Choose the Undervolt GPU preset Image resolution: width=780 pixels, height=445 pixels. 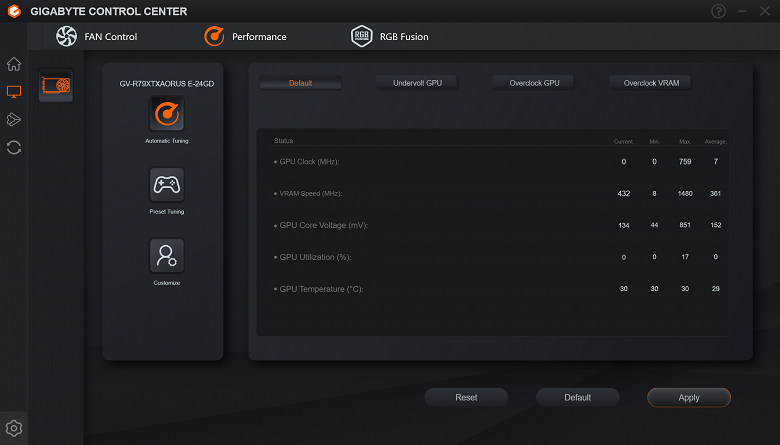click(x=417, y=83)
